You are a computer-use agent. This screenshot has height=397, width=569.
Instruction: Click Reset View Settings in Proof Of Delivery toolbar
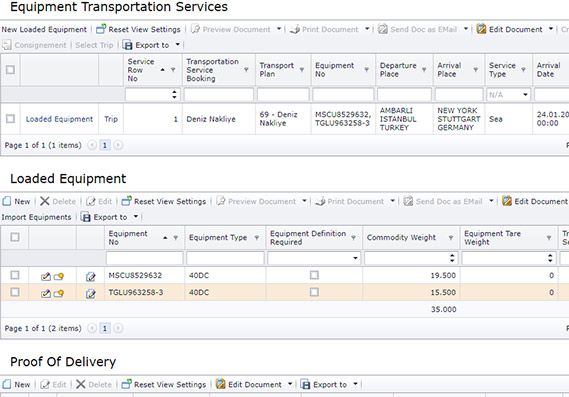[164, 384]
